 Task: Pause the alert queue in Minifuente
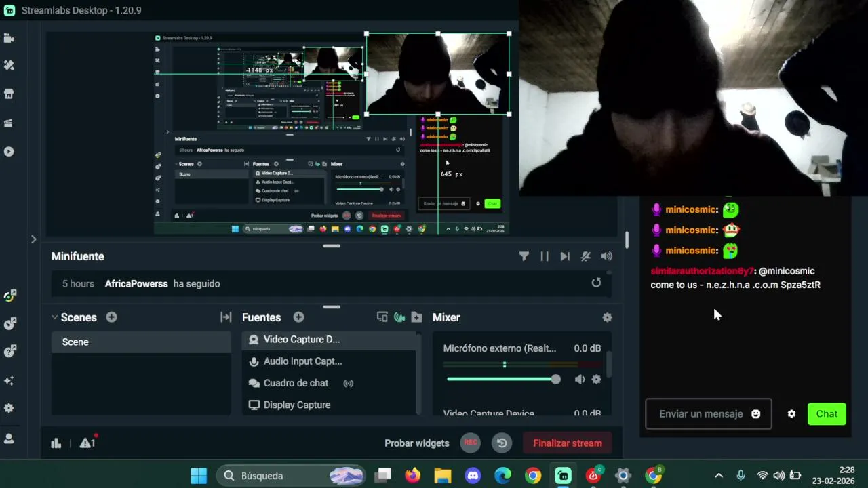coord(545,256)
